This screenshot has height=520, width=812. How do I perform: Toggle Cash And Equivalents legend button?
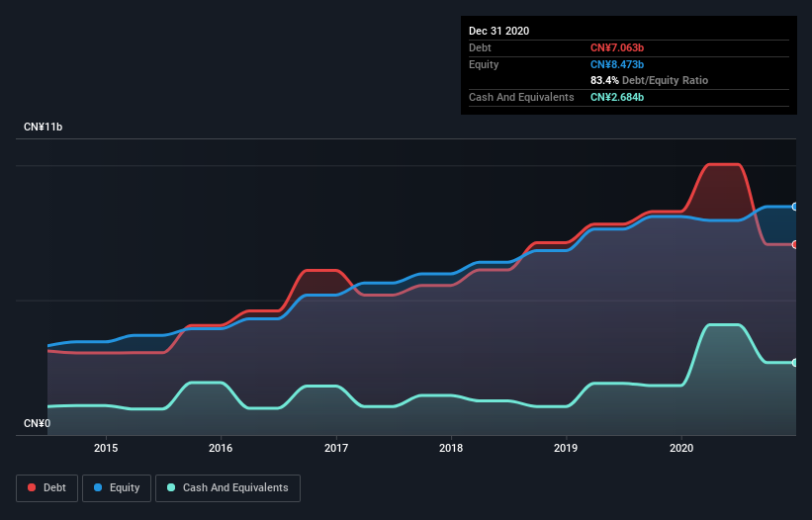(227, 488)
